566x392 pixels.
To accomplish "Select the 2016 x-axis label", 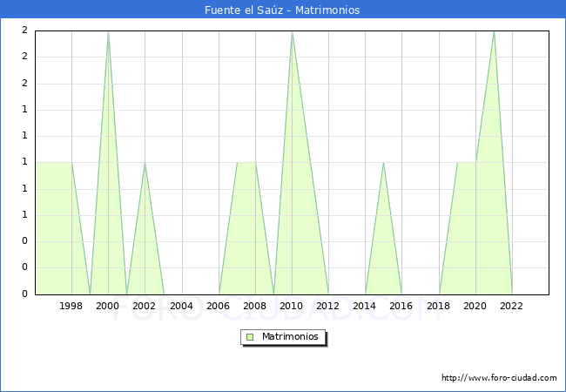I will coord(401,306).
